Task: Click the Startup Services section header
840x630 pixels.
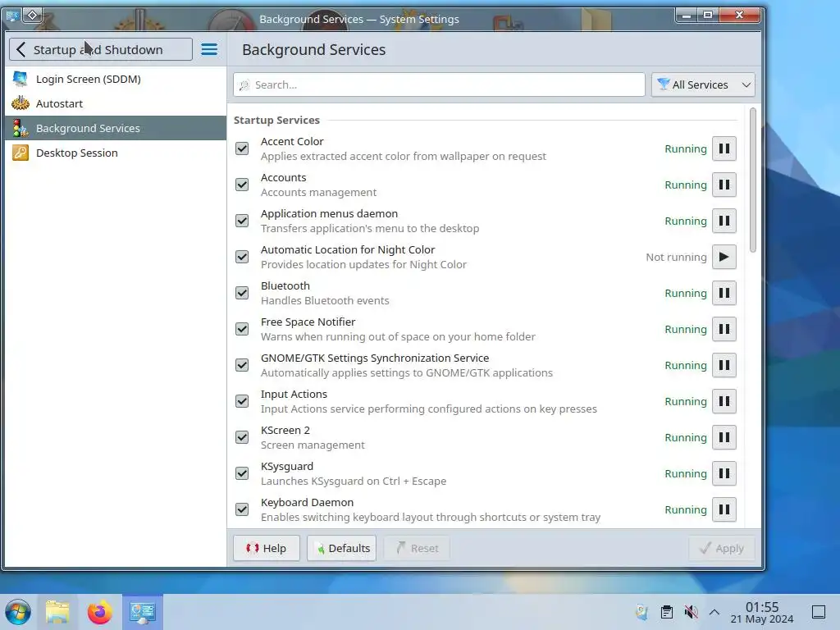Action: [x=276, y=120]
